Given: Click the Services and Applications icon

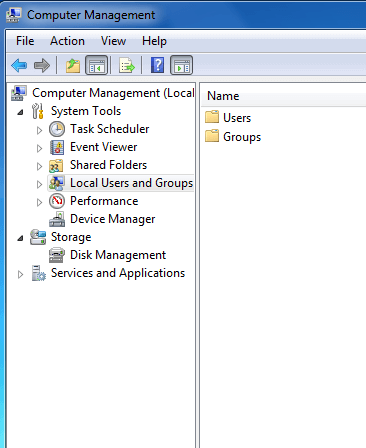Looking at the screenshot, I should 38,273.
